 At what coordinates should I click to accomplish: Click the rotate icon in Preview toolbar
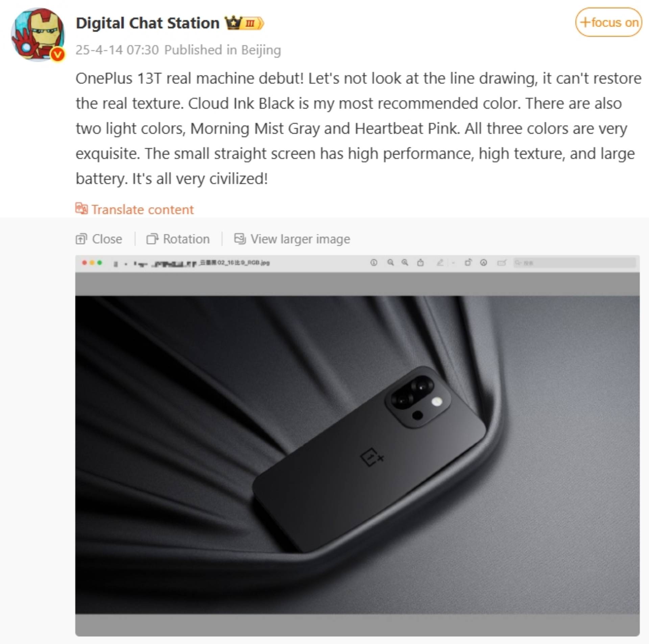pos(468,263)
